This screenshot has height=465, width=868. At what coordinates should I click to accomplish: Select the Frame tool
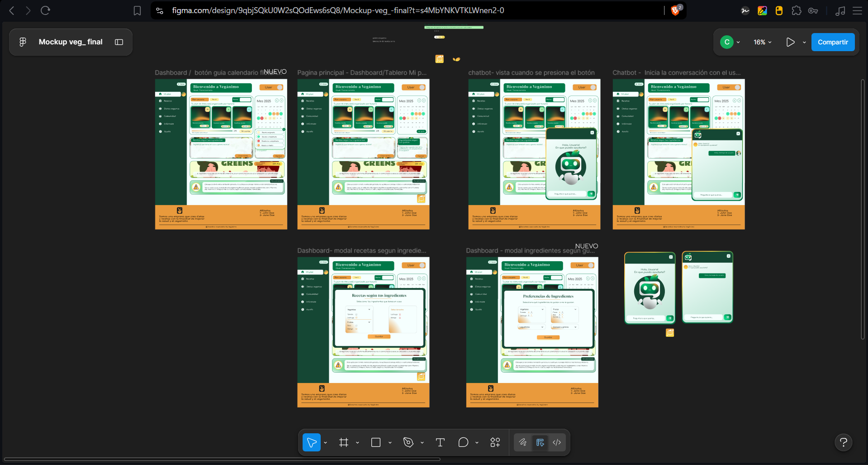[x=344, y=442]
